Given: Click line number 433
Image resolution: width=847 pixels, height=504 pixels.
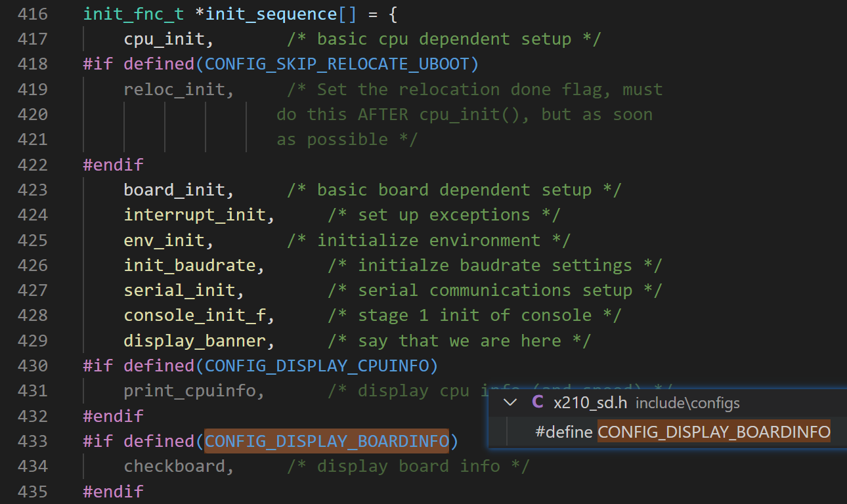Looking at the screenshot, I should click(x=32, y=441).
